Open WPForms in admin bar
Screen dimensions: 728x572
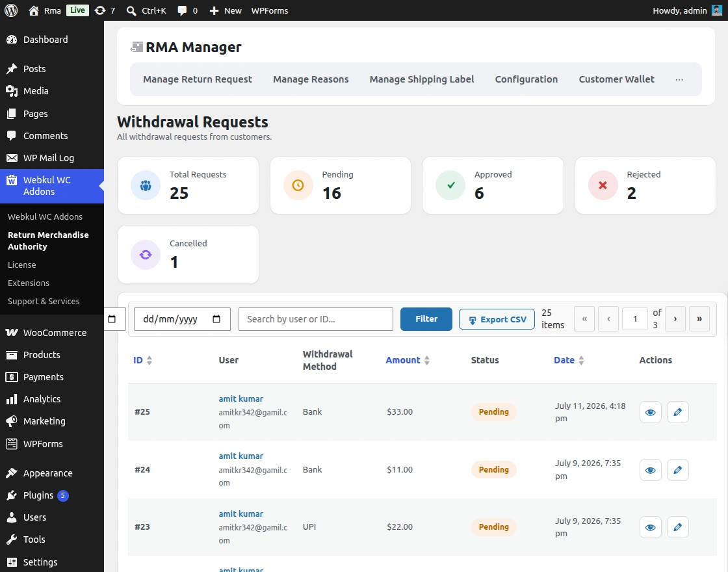tap(269, 10)
